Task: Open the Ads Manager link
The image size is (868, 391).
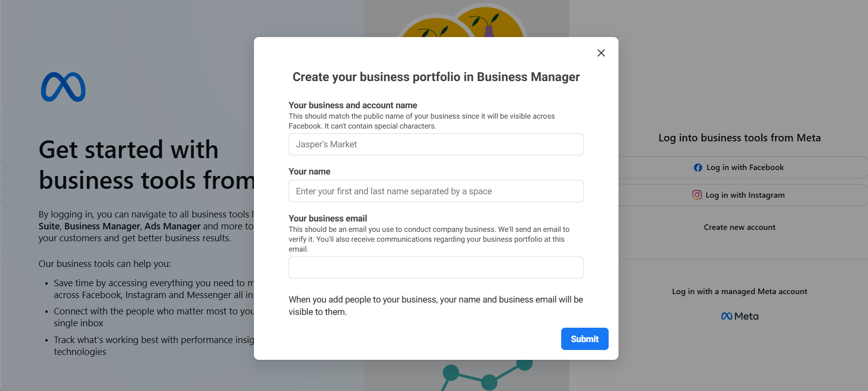Action: [x=172, y=226]
